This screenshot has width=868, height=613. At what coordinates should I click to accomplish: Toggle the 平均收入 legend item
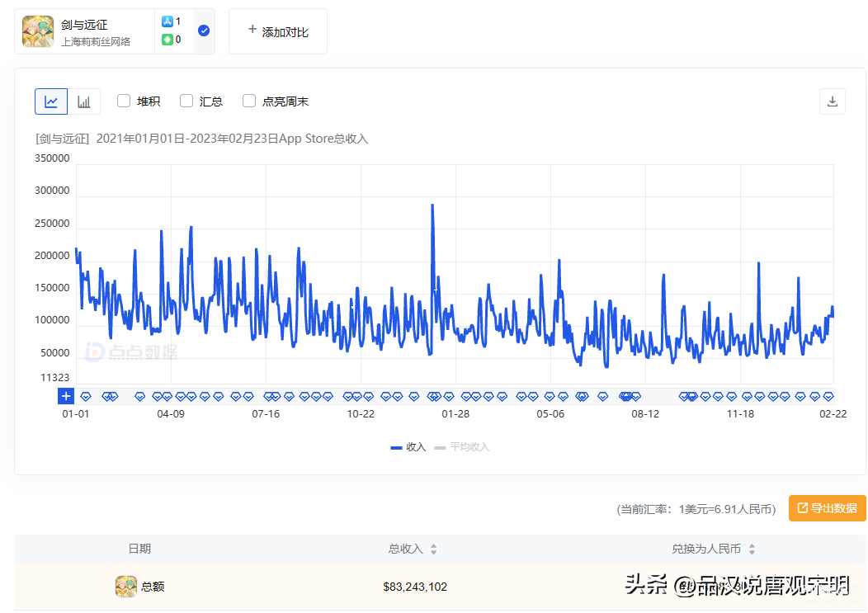click(x=462, y=447)
